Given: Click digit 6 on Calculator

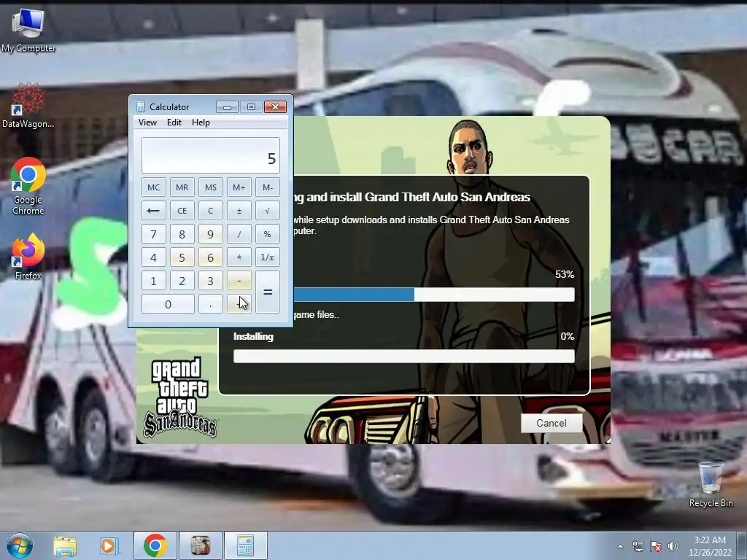Looking at the screenshot, I should click(x=211, y=257).
